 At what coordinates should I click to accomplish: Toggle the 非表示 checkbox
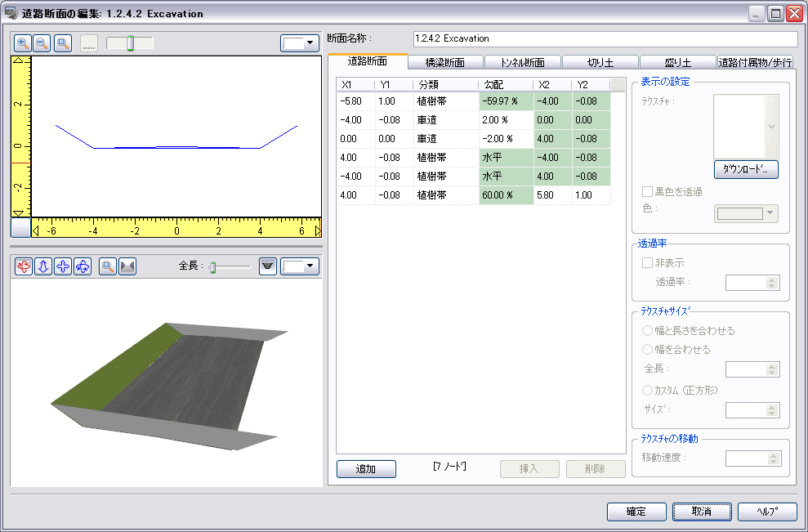[x=648, y=263]
